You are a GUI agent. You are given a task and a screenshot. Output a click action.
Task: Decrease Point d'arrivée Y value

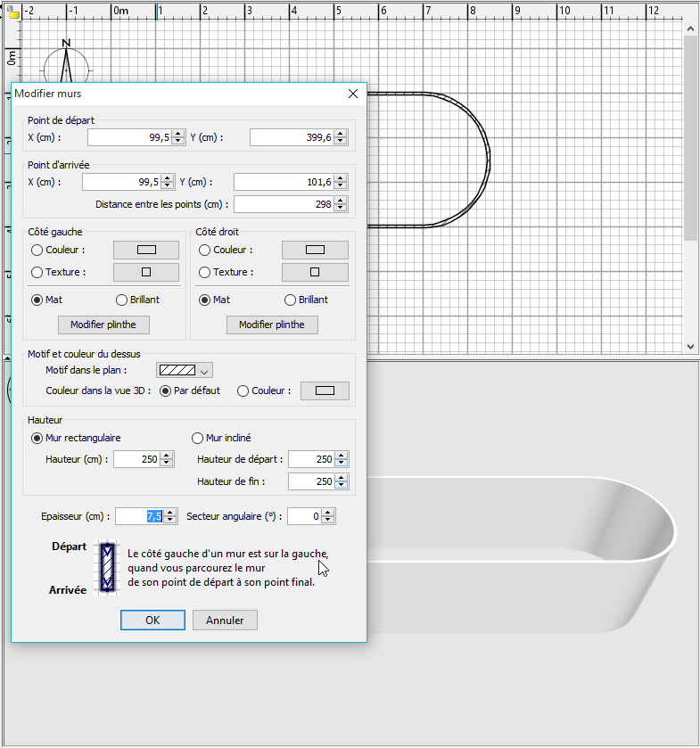point(341,185)
